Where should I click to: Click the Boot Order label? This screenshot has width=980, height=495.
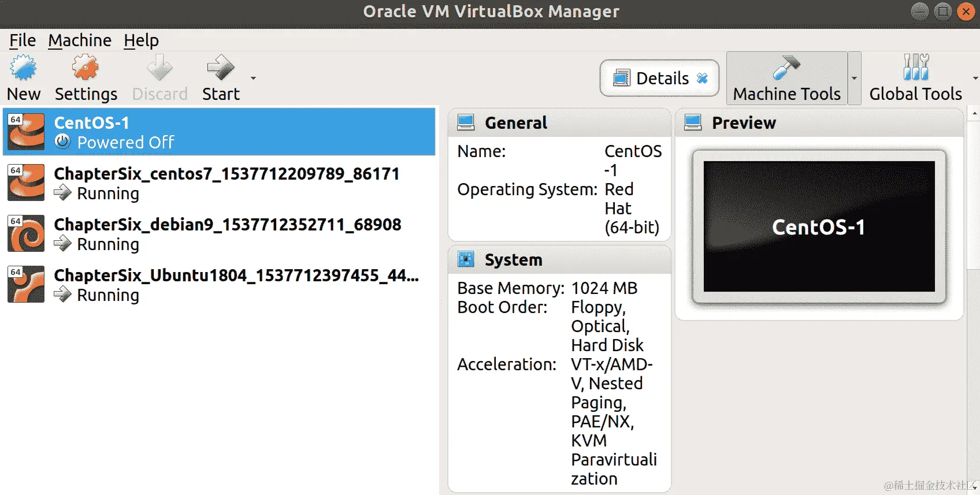[x=502, y=307]
